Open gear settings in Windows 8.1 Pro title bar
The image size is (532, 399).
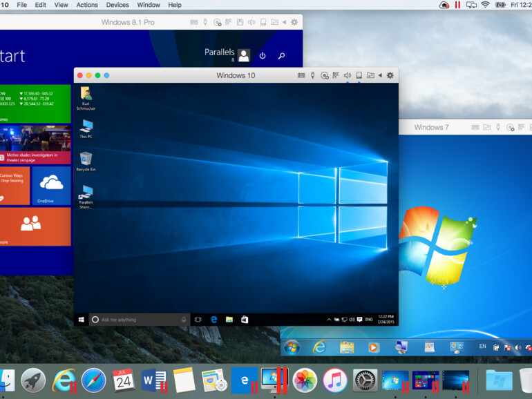[294, 22]
